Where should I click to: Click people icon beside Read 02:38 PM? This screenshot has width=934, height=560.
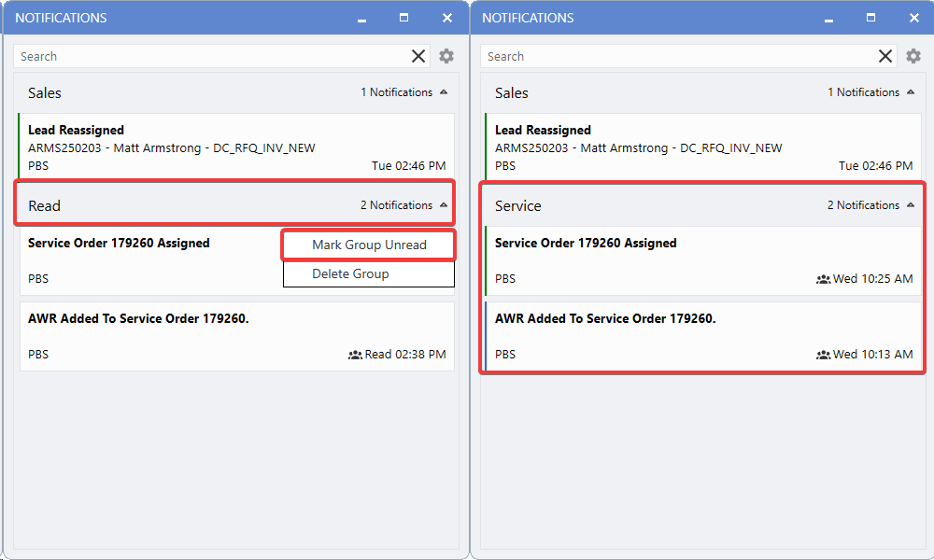355,355
